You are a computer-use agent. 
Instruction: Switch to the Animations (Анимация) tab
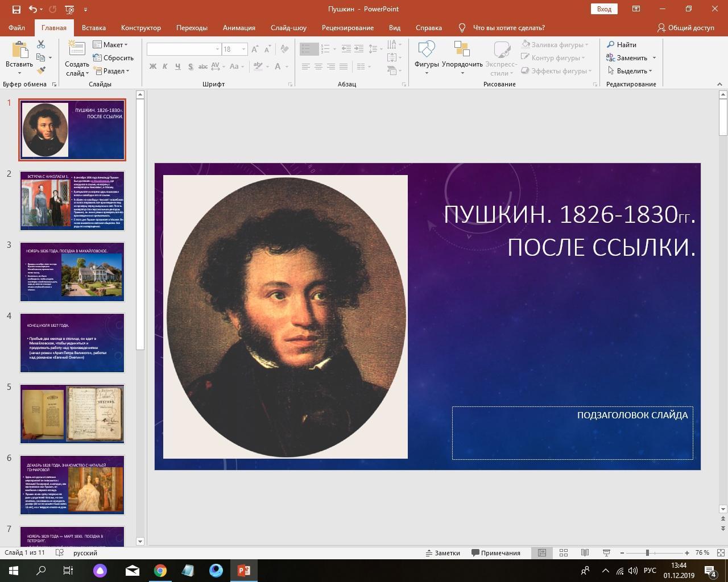tap(239, 27)
